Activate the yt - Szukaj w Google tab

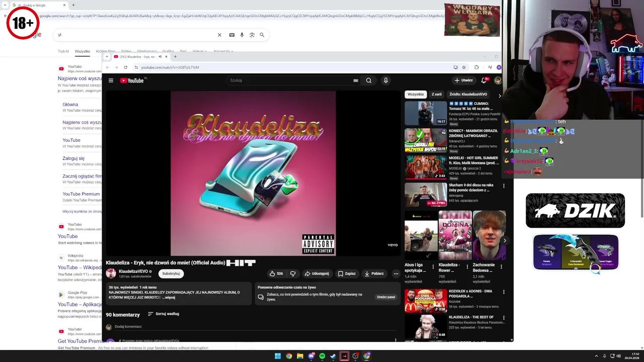click(36, 5)
